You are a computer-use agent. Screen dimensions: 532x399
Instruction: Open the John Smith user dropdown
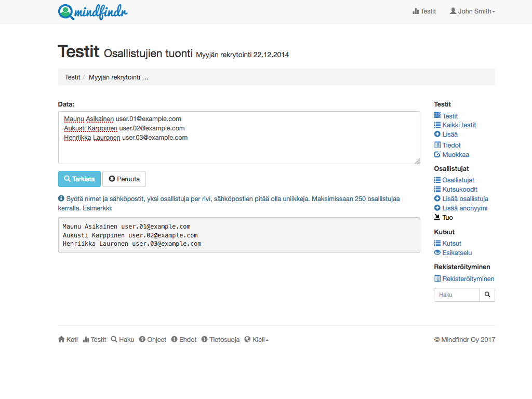(x=472, y=11)
